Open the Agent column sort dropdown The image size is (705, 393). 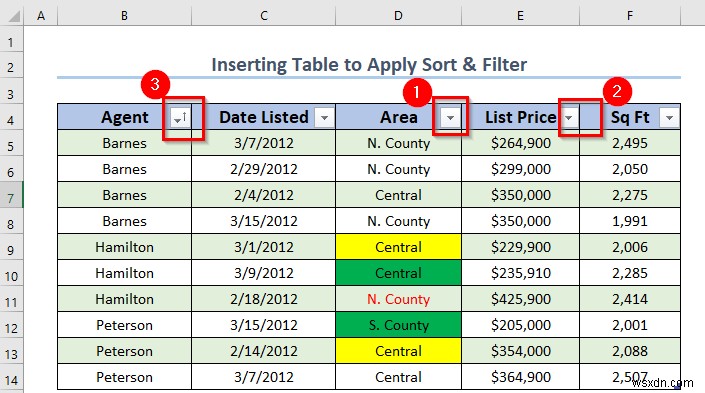181,118
